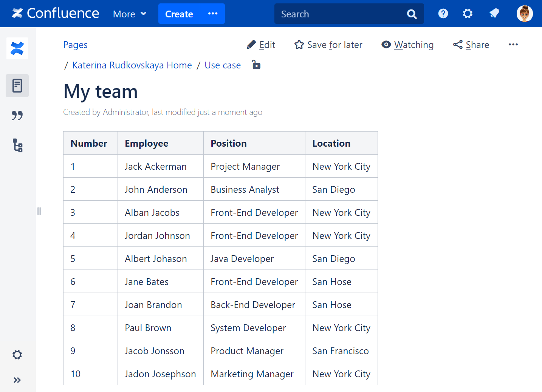This screenshot has width=542, height=392.
Task: Open the Create more options ellipsis
Action: coord(213,14)
